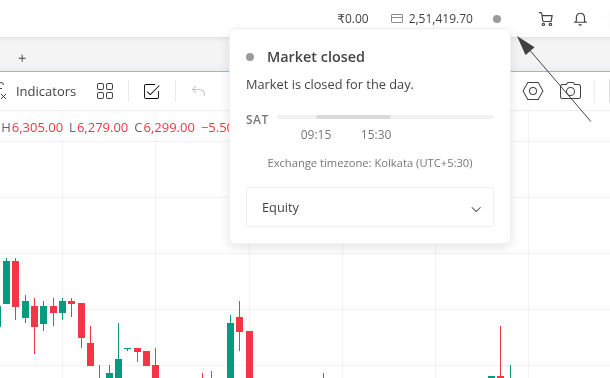Click the close value C6,299.00

[165, 128]
